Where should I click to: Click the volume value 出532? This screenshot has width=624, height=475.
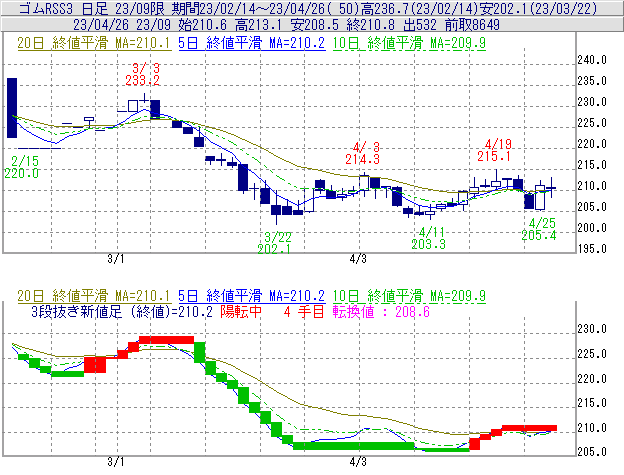pyautogui.click(x=419, y=25)
